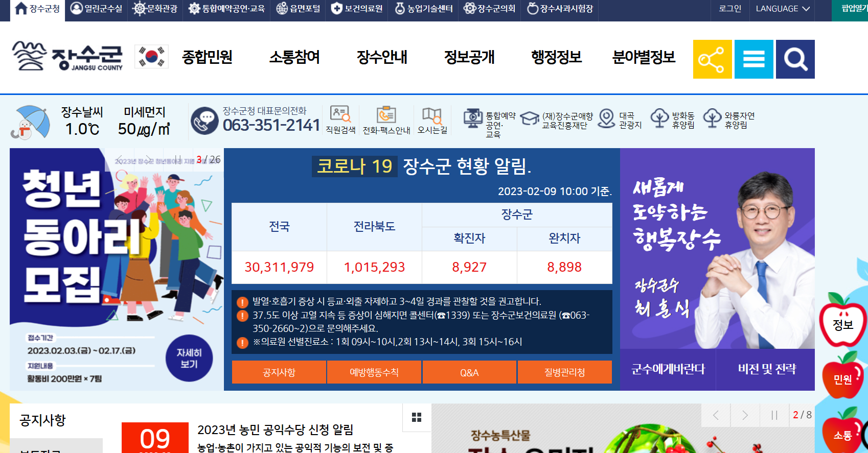The width and height of the screenshot is (868, 453).
Task: Click 자세히 보기 on youth club banner
Action: 189,358
